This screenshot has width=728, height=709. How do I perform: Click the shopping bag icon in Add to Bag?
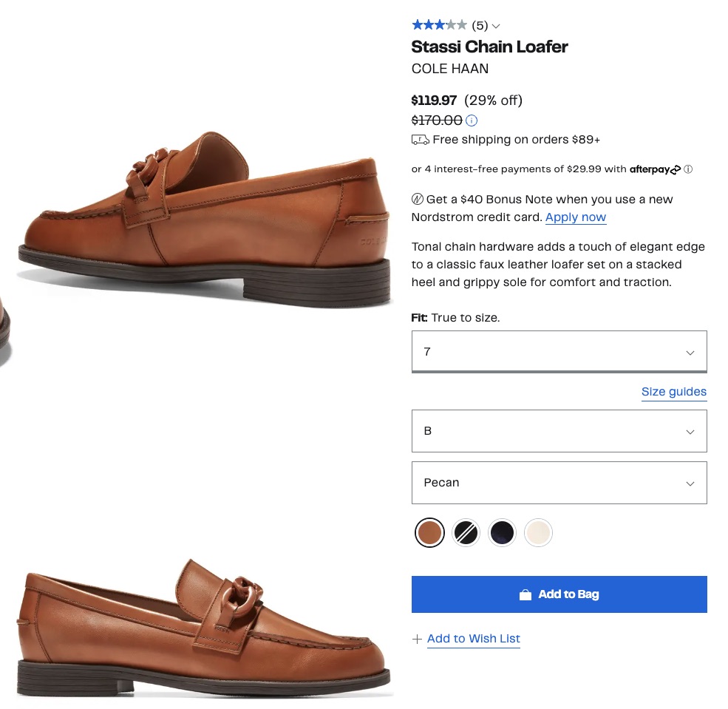[525, 594]
